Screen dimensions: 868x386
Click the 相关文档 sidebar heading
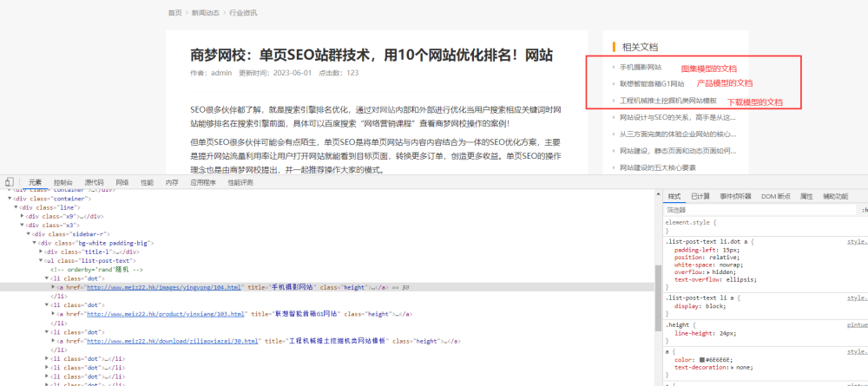(x=640, y=47)
